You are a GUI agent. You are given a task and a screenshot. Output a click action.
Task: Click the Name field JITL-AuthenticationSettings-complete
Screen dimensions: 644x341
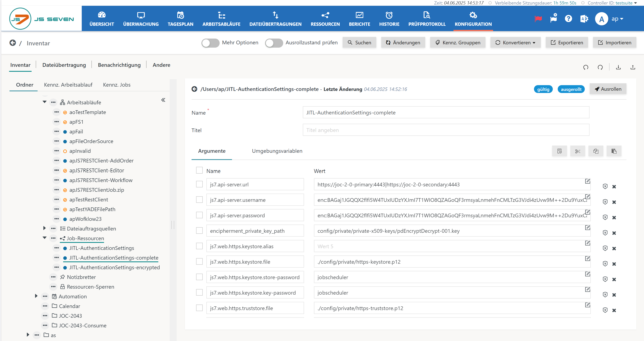point(446,113)
